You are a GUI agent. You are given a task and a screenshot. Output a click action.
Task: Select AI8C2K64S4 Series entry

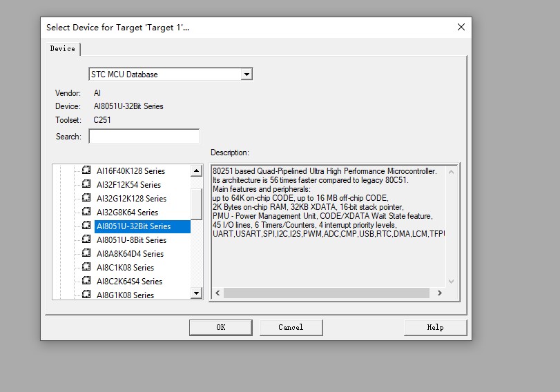(129, 282)
